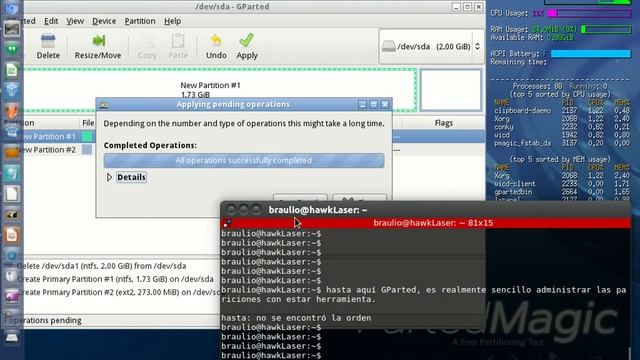Open the Partition menu
This screenshot has height=360, width=640.
coord(140,21)
